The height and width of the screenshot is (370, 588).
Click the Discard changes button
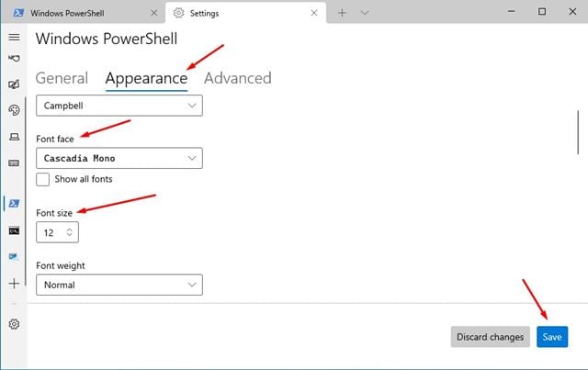[490, 337]
